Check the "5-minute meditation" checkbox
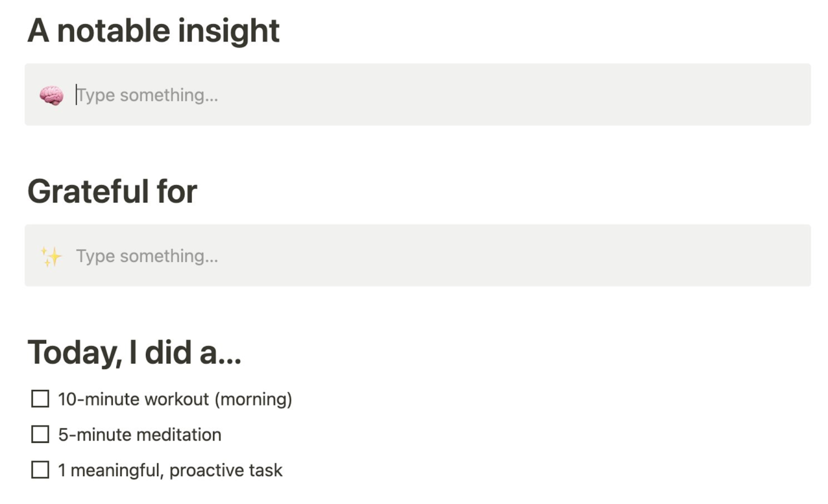Screen dimensions: 828x504 click(39, 435)
